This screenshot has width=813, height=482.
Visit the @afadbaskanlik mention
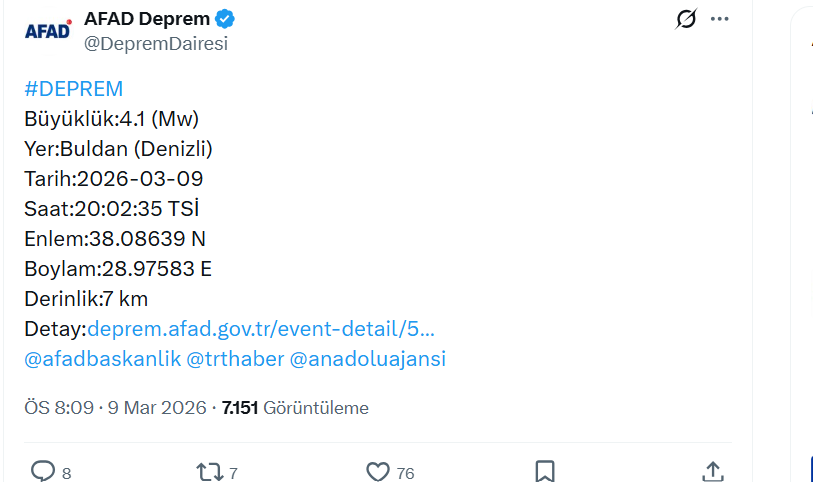[102, 359]
